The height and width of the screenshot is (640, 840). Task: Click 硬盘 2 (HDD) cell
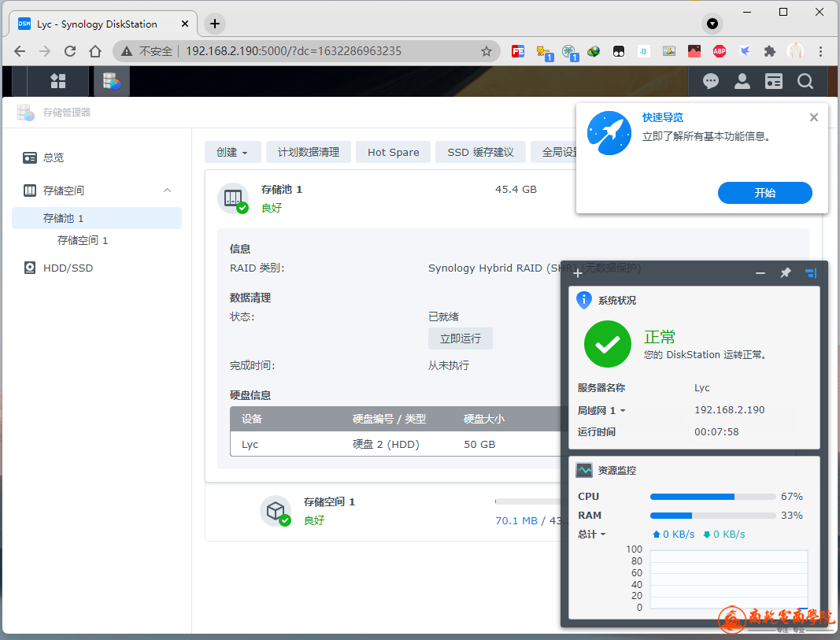pyautogui.click(x=386, y=445)
